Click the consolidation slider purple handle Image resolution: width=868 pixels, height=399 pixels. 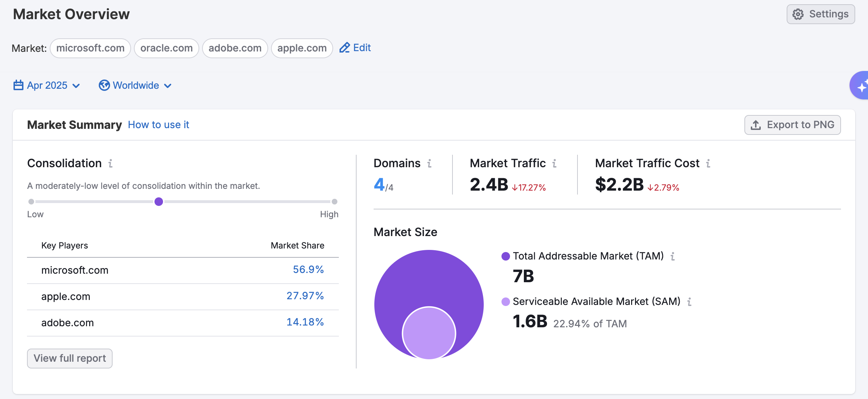[159, 202]
